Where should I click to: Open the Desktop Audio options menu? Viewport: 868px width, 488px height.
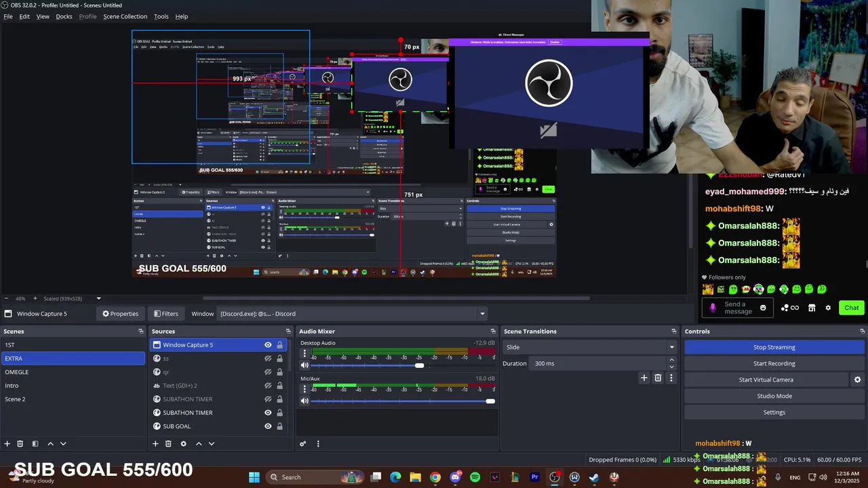point(304,353)
